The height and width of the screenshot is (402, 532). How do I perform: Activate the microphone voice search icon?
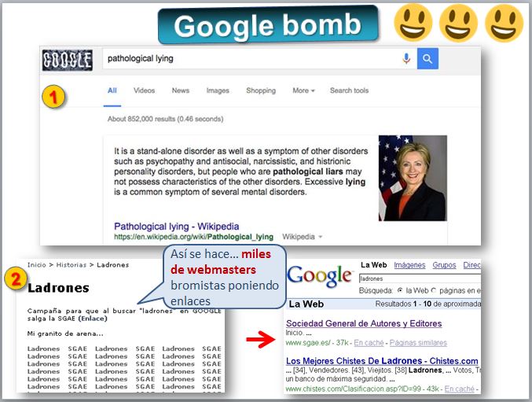[406, 59]
